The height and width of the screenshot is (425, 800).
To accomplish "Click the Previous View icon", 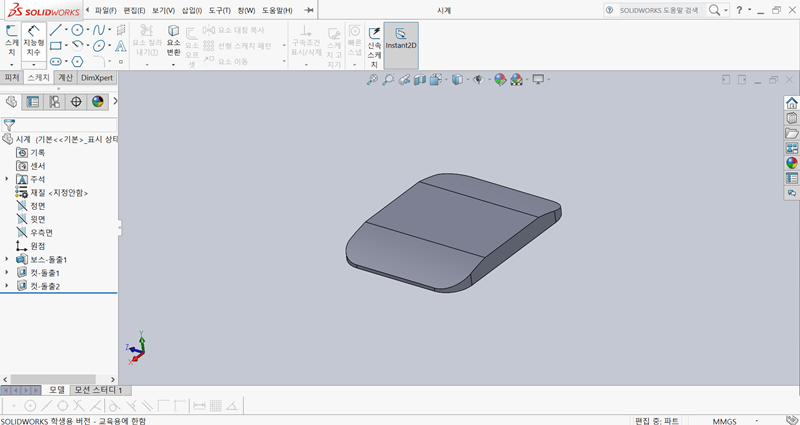I will click(x=404, y=80).
